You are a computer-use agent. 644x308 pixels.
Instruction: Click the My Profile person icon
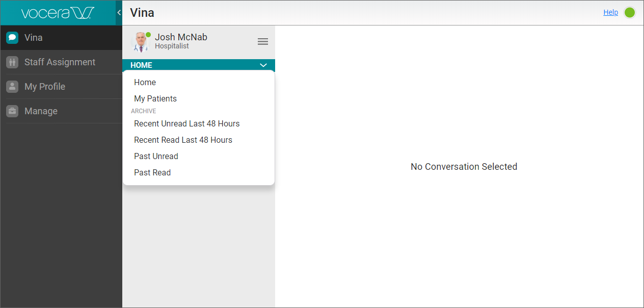[x=12, y=87]
